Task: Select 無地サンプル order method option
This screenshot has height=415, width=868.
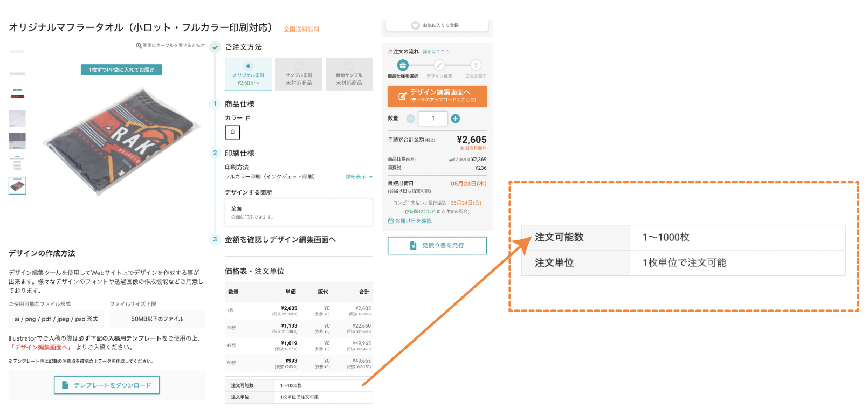Action: (x=349, y=74)
